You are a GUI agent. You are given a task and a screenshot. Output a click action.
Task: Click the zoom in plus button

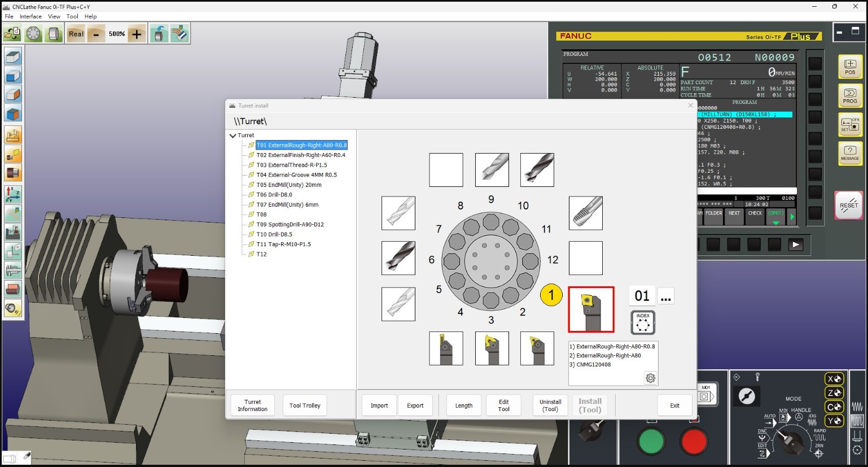click(137, 34)
